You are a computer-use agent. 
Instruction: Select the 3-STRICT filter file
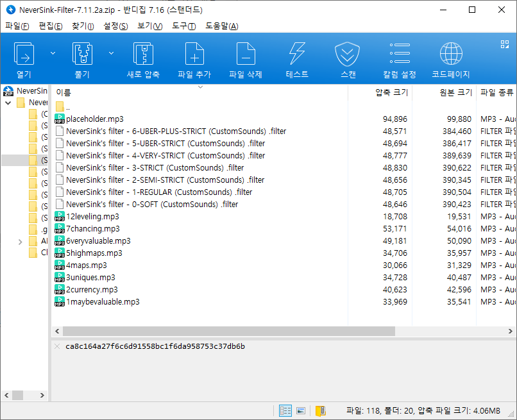coord(149,168)
